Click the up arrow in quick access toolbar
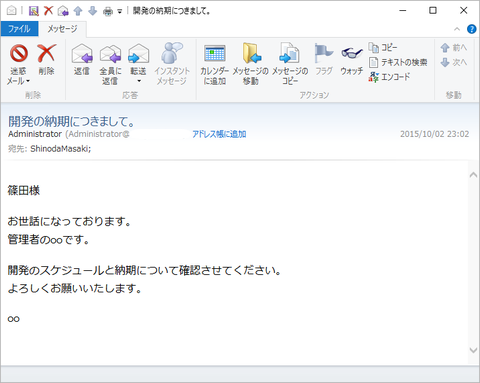Screen dimensions: 480x383 [x=78, y=11]
